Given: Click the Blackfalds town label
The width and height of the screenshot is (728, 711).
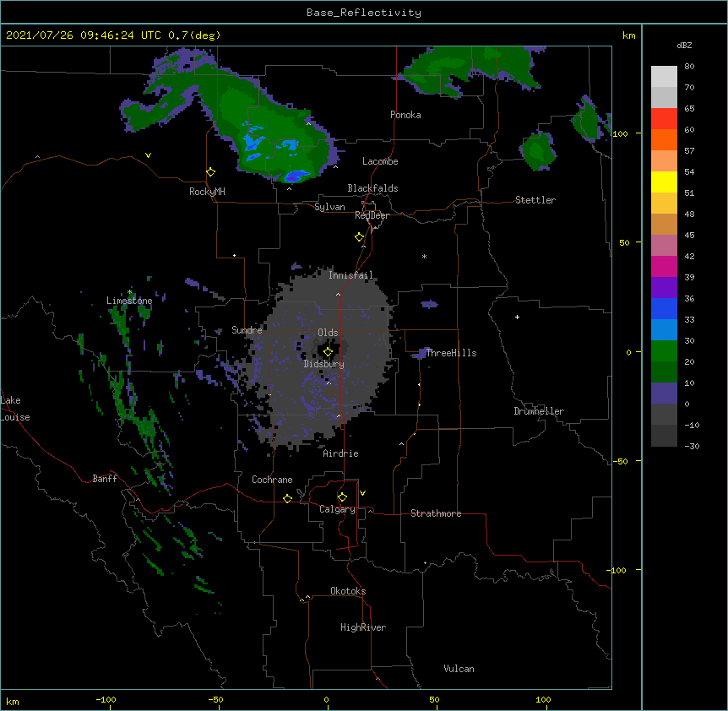Looking at the screenshot, I should coord(372,188).
